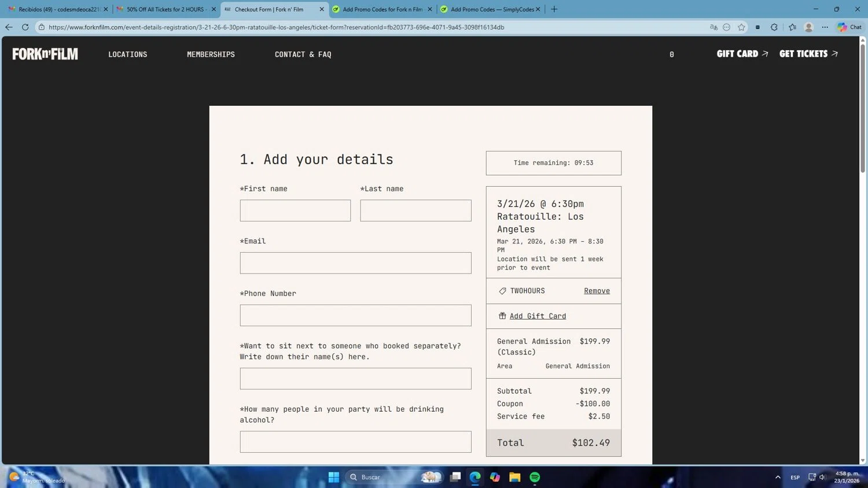Open the cart counter icon showing 0
868x488 pixels.
pos(671,54)
